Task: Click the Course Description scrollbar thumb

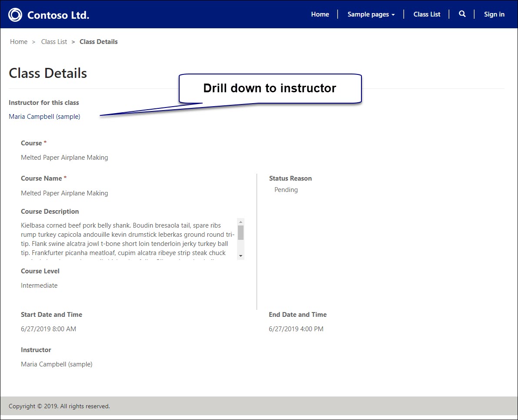Action: tap(241, 232)
